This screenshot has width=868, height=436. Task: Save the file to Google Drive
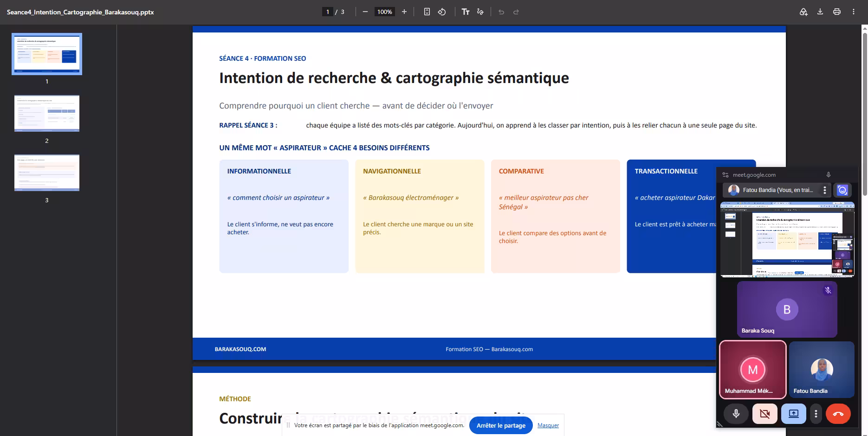803,12
